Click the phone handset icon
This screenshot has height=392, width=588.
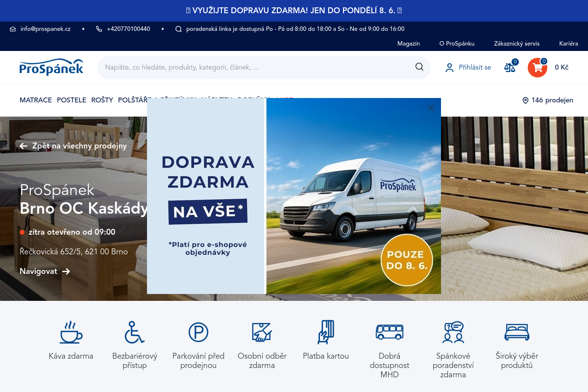coord(99,29)
